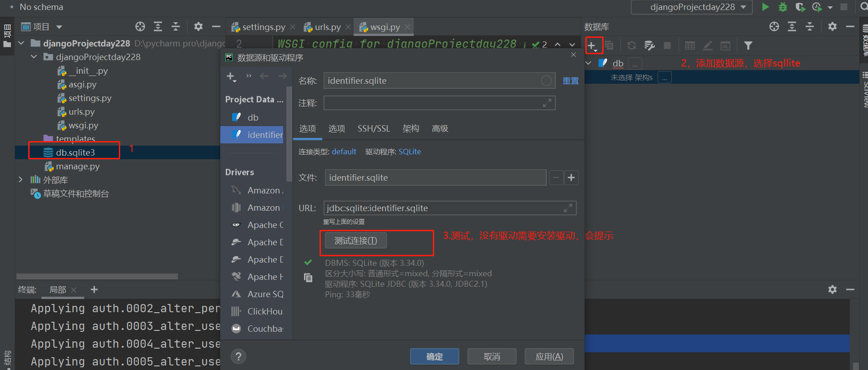
Task: Expand all icon in Database panel
Action: (792, 26)
